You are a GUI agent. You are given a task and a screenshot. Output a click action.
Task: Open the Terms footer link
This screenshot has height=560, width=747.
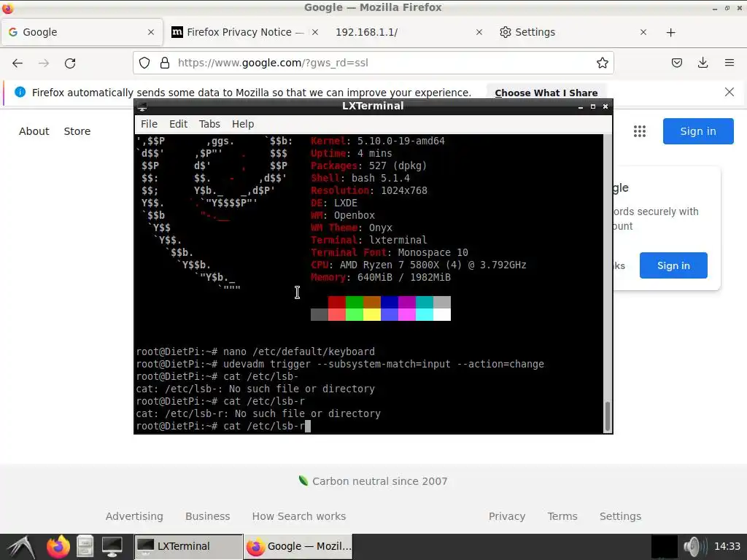coord(562,516)
